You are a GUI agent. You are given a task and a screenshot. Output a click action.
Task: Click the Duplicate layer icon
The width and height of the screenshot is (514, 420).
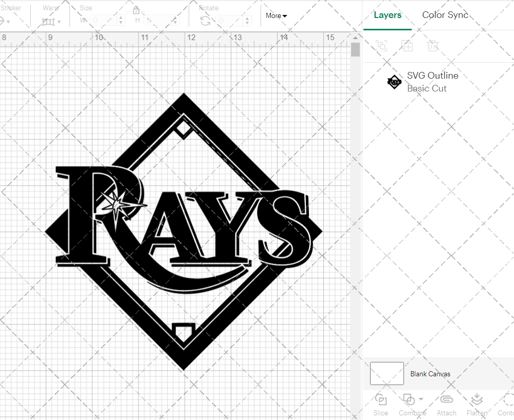tap(408, 46)
